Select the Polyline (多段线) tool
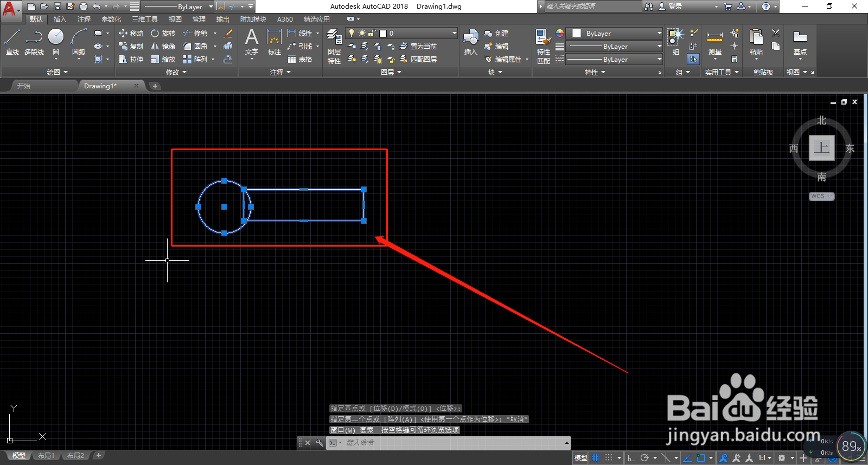This screenshot has height=465, width=868. [34, 42]
